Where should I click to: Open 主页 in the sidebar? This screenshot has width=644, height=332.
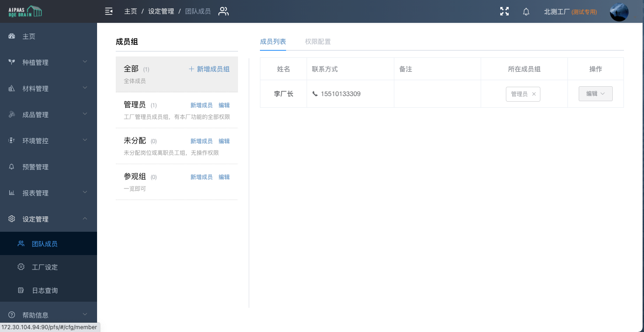[x=49, y=36]
